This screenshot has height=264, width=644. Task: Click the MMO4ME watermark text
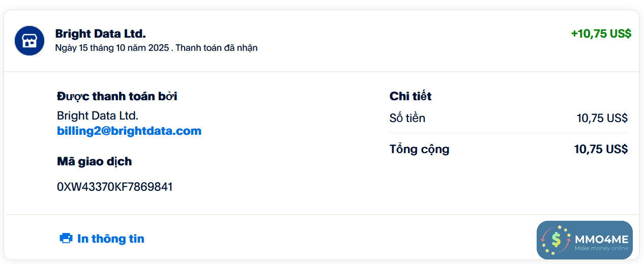pyautogui.click(x=601, y=239)
